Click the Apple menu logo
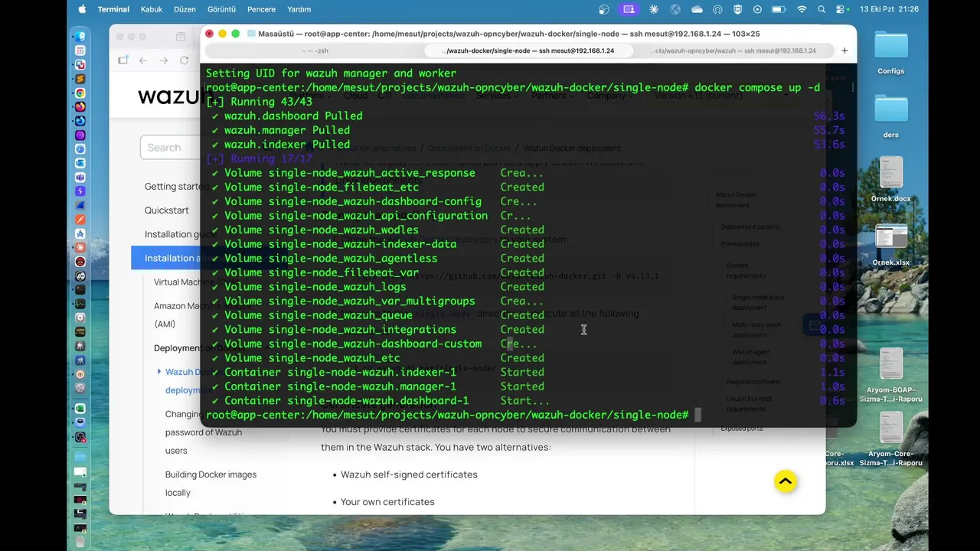The height and width of the screenshot is (551, 980). coord(82,9)
